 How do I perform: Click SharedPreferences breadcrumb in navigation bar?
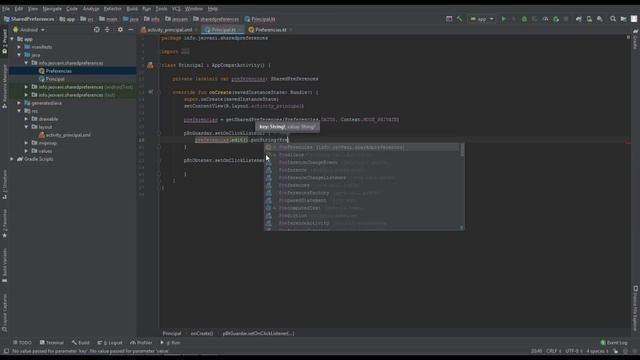(x=29, y=19)
